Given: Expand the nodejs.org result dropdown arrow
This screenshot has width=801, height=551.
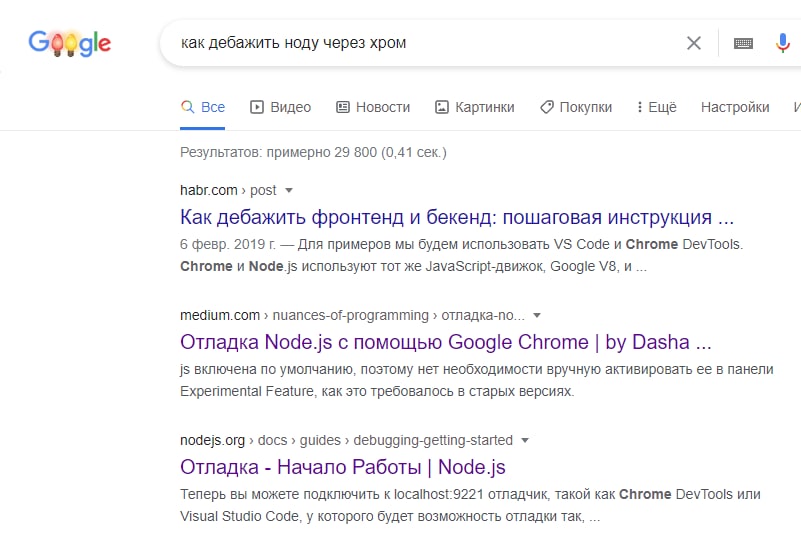Looking at the screenshot, I should (x=525, y=440).
